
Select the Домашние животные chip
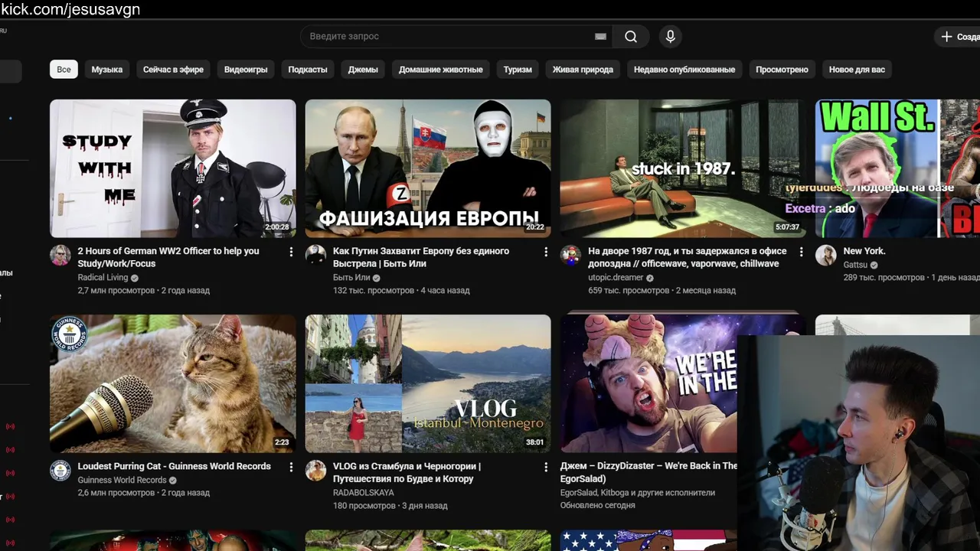click(x=441, y=69)
